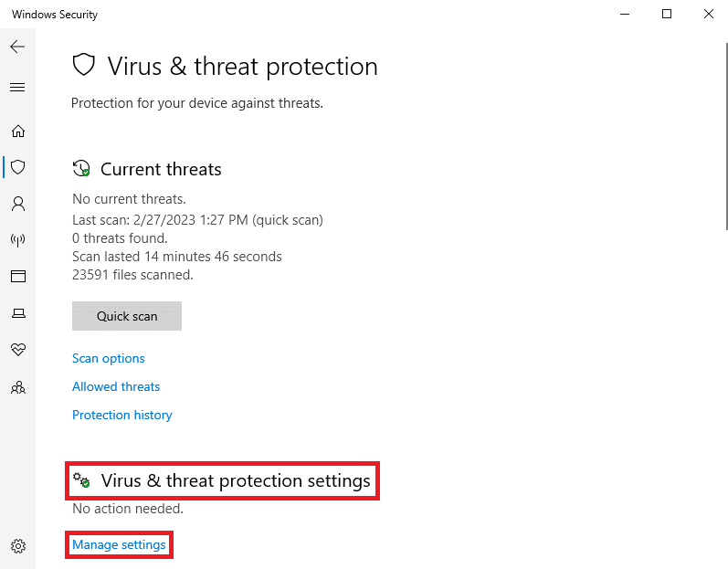This screenshot has width=728, height=569.
Task: Open Firewall & network protection icon
Action: pyautogui.click(x=18, y=240)
